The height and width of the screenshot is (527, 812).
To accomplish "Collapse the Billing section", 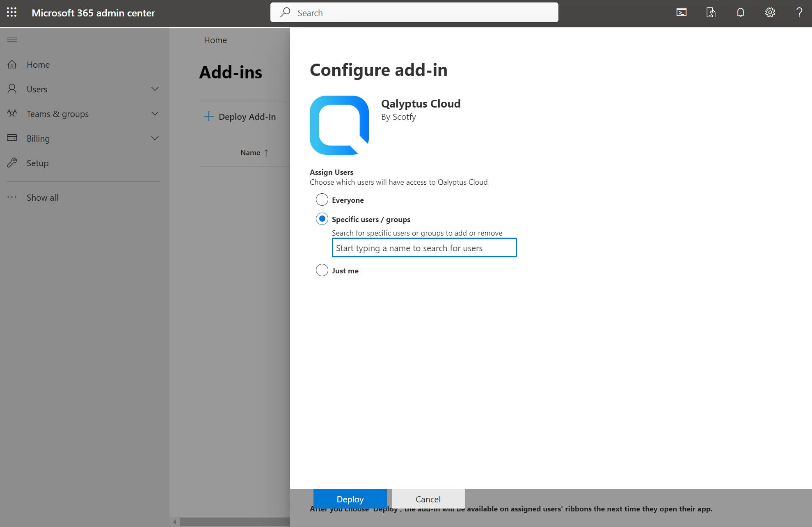I will coord(155,138).
